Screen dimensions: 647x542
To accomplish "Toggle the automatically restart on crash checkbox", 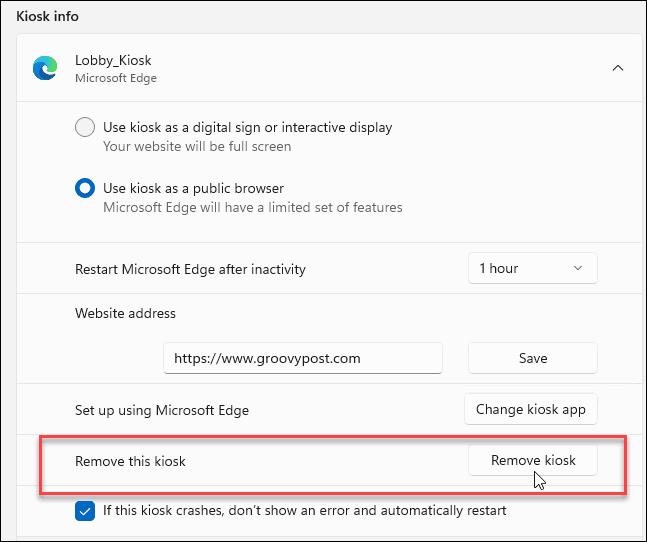I will tap(85, 511).
